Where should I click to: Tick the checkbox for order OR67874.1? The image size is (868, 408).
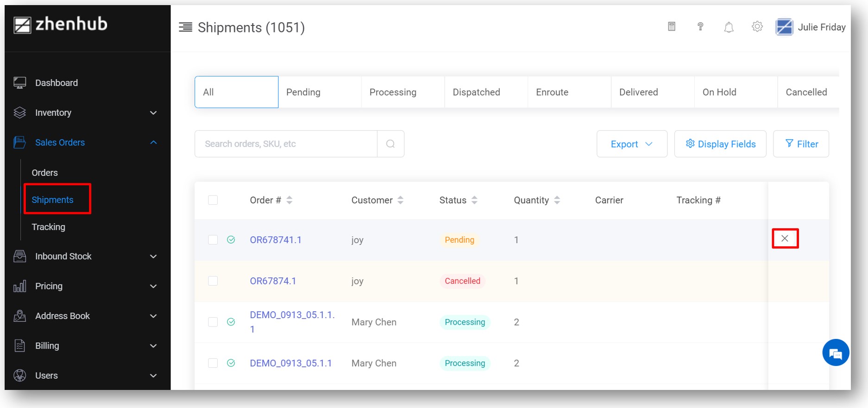click(213, 281)
